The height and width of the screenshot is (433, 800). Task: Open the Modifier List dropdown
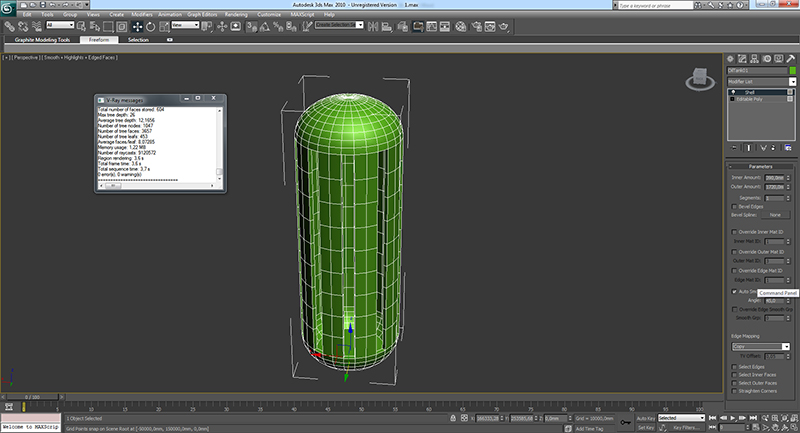[x=761, y=82]
